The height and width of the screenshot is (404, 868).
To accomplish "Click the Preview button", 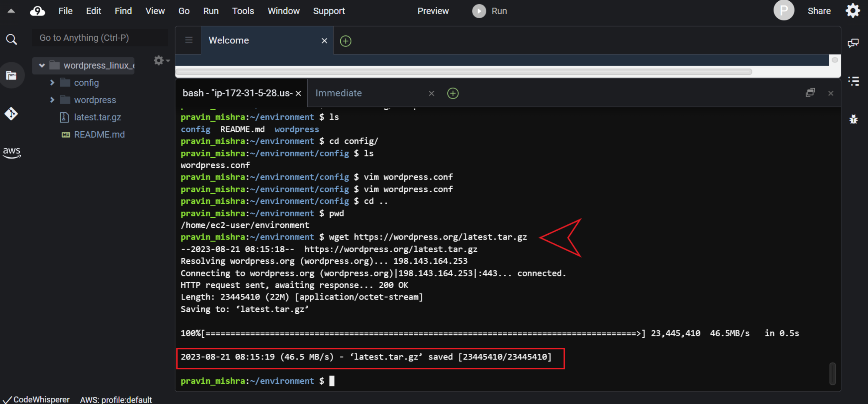I will tap(433, 11).
